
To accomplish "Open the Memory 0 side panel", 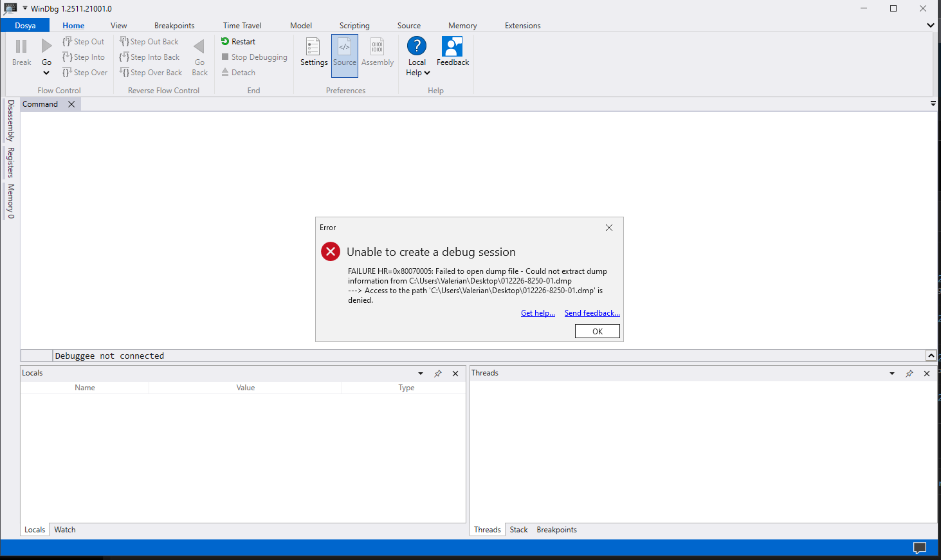I will (x=11, y=201).
